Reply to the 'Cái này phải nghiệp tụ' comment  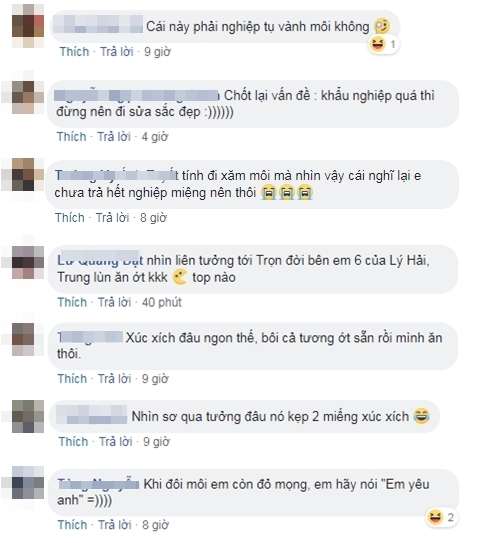[117, 52]
